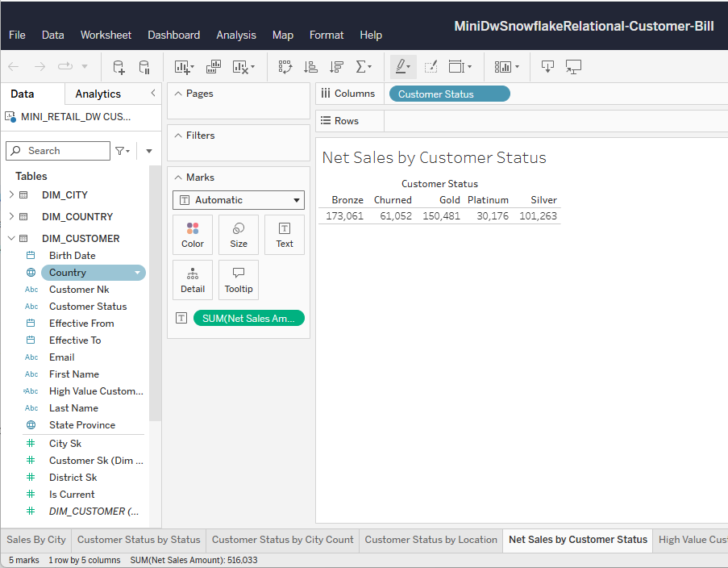Click the Color marks card button
This screenshot has width=728, height=568.
click(193, 235)
